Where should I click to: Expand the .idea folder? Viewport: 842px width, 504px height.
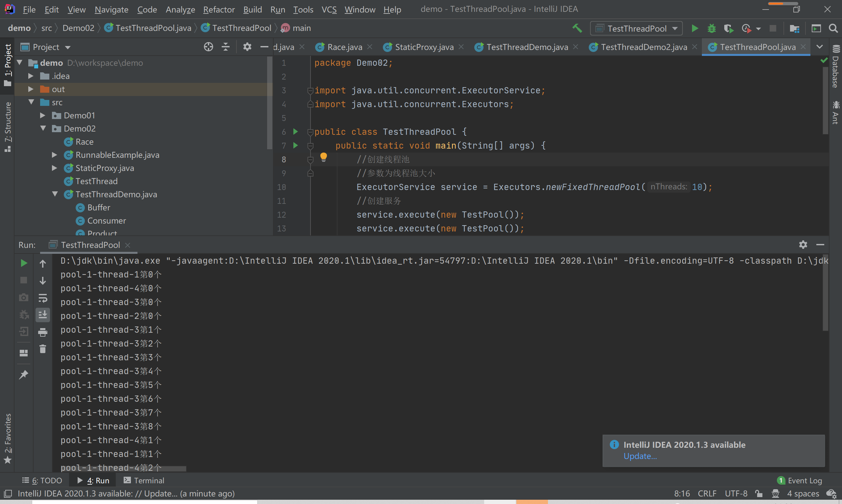pos(31,76)
